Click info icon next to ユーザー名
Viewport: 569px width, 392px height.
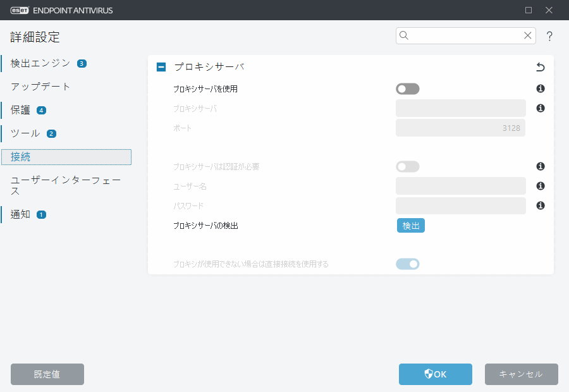(540, 186)
